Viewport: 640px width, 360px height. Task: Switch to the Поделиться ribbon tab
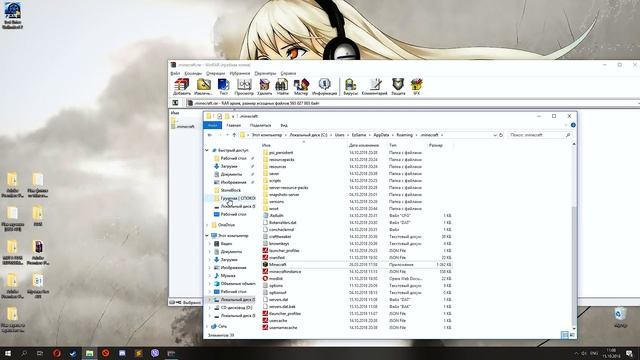point(260,125)
